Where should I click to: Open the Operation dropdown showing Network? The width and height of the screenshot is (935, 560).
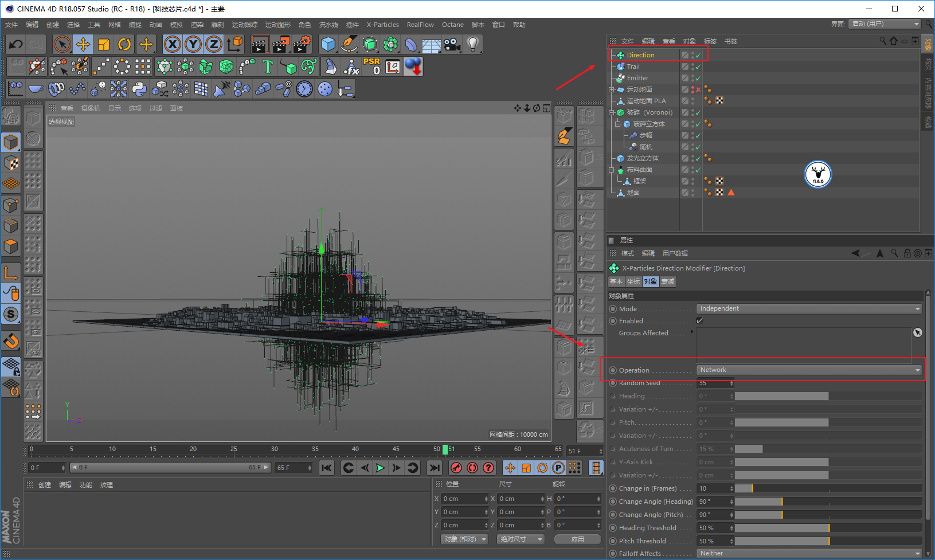809,370
